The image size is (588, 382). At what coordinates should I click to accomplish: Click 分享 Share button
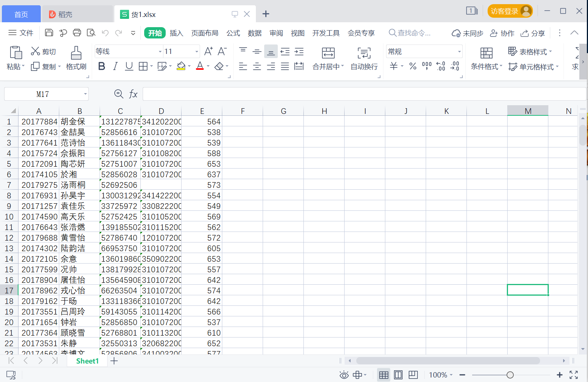coord(533,33)
